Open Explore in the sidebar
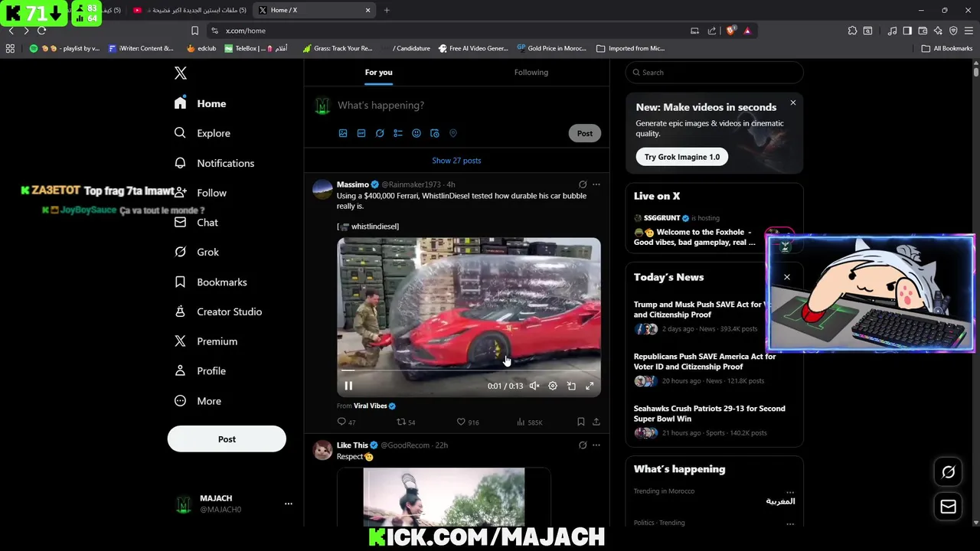The height and width of the screenshot is (551, 980). click(202, 133)
